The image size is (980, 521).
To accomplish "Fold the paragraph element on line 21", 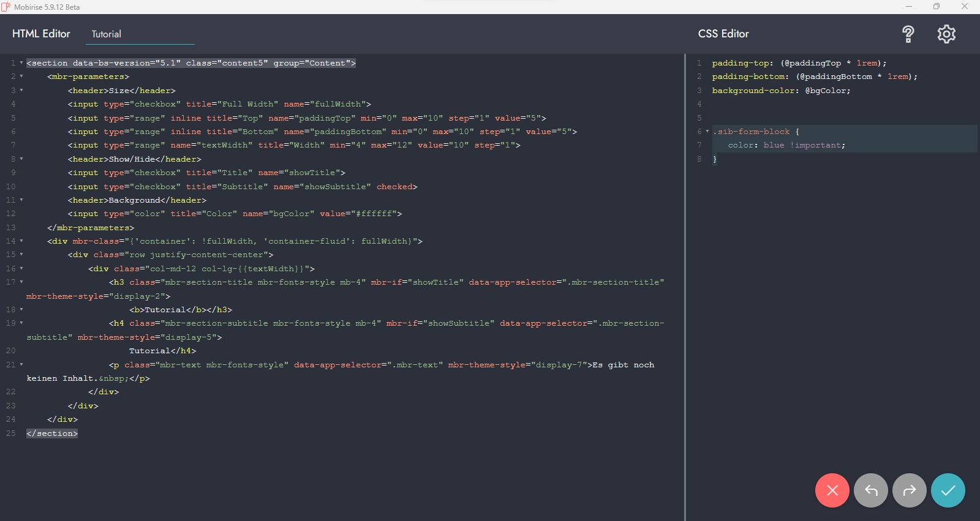I will tap(21, 365).
